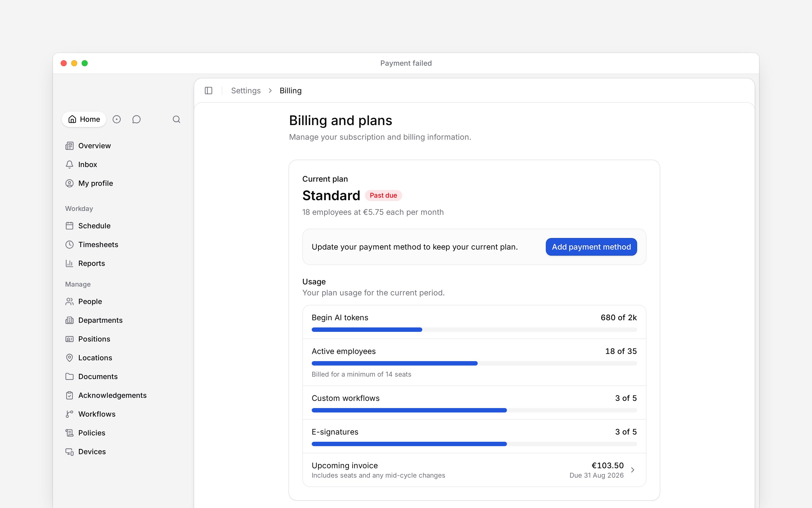Click the red close window button

coord(64,63)
